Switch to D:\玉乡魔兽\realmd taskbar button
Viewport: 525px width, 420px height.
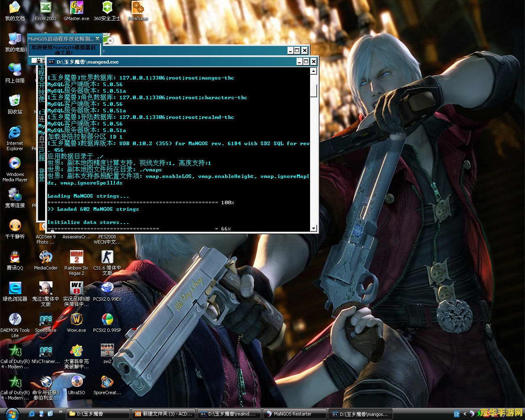pos(229,414)
